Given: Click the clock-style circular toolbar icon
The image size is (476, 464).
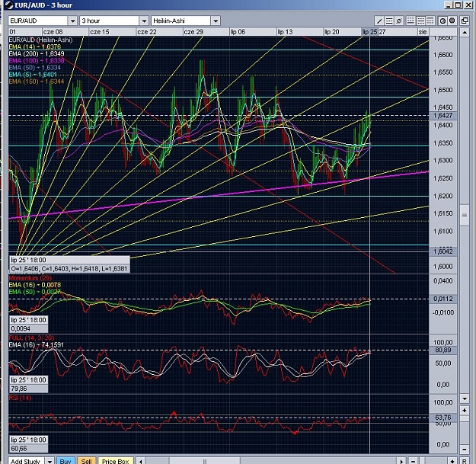Looking at the screenshot, I should (442, 21).
